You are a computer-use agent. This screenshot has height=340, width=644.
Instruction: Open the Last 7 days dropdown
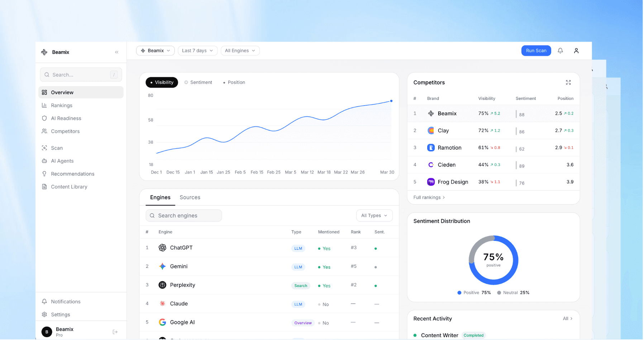(x=198, y=51)
